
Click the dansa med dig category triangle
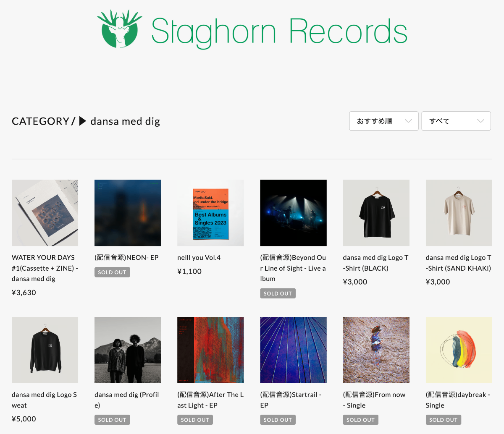coord(83,121)
